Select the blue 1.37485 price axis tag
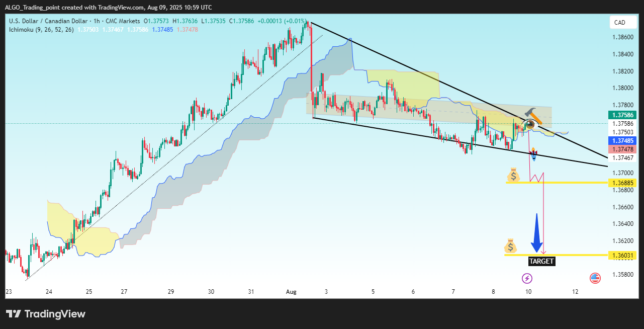This screenshot has height=329, width=644. (622, 140)
